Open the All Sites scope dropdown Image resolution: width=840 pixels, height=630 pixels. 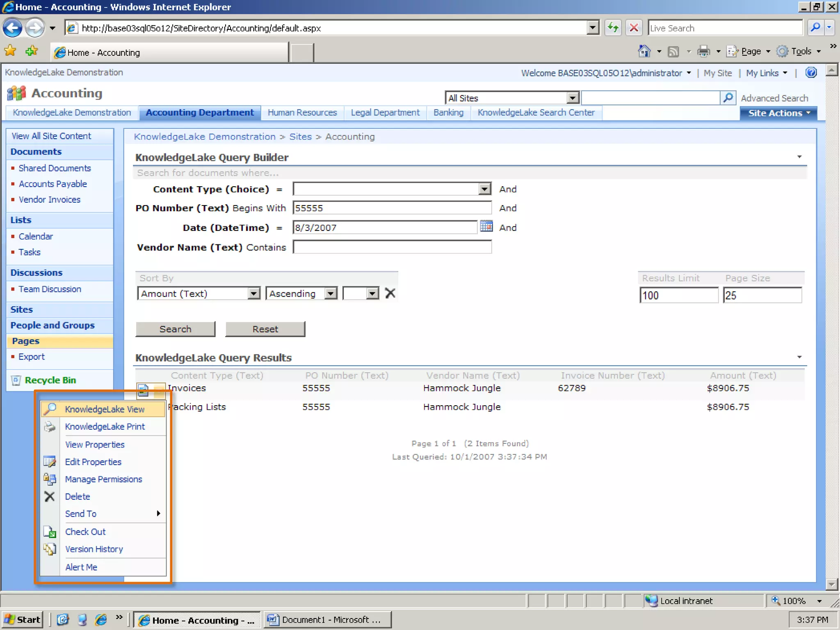pyautogui.click(x=572, y=98)
